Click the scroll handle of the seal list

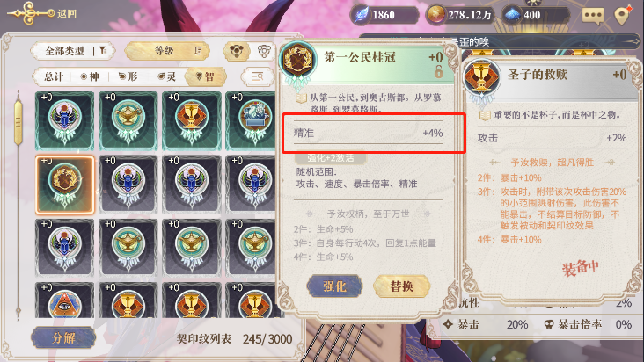click(18, 122)
